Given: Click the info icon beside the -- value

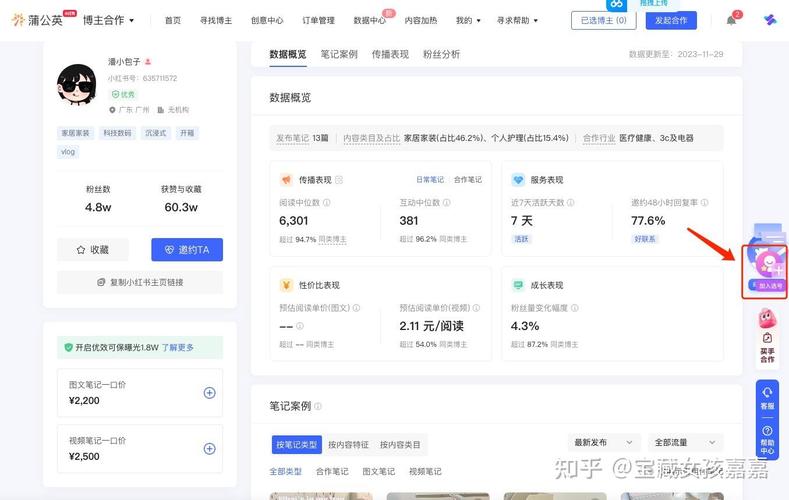Looking at the screenshot, I should (300, 326).
